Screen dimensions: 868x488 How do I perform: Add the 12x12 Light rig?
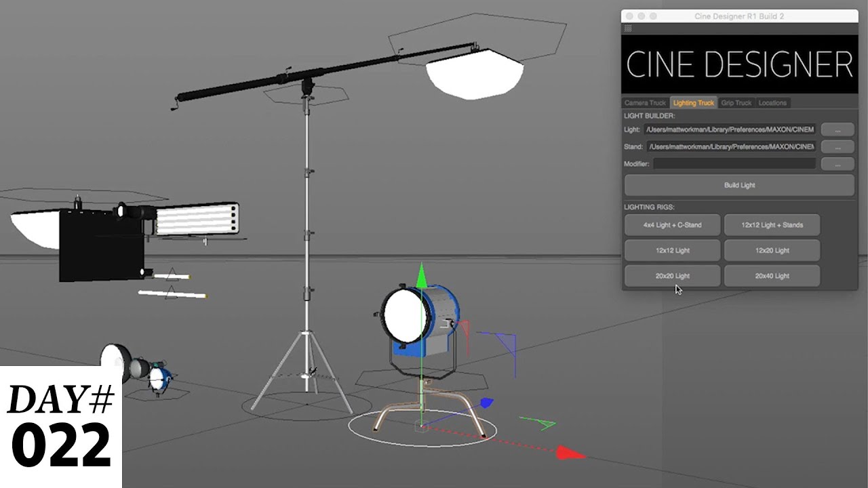(672, 250)
